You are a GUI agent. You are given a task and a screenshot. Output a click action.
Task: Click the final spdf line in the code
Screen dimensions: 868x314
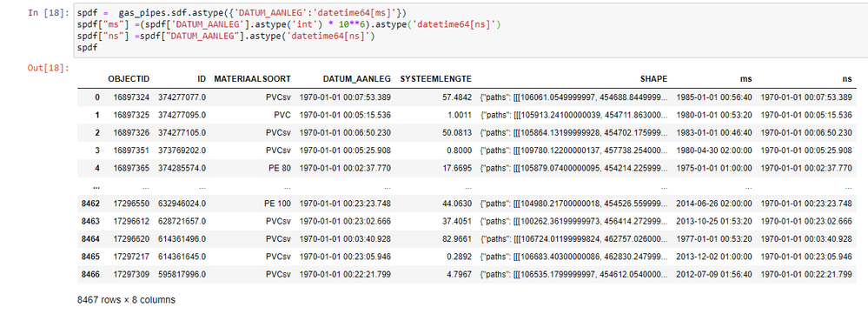coord(88,48)
